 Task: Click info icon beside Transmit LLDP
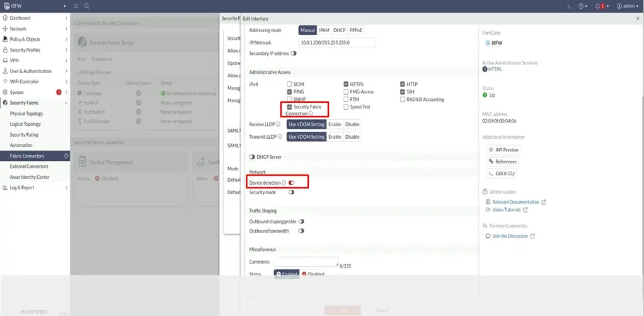[x=280, y=137]
